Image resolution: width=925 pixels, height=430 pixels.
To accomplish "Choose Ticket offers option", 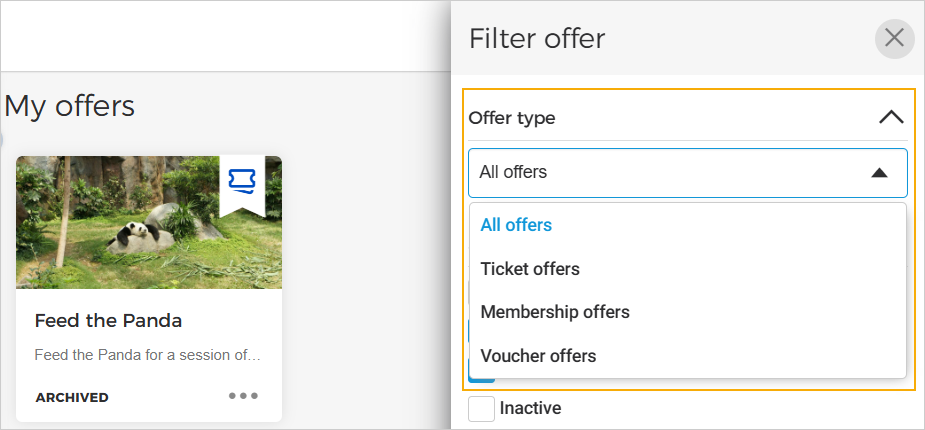I will [530, 269].
